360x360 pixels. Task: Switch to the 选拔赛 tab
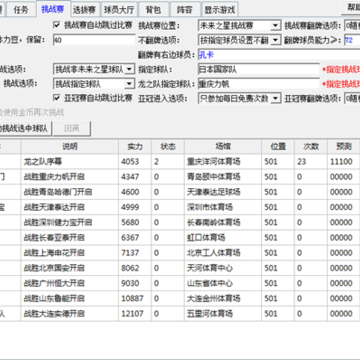point(85,10)
